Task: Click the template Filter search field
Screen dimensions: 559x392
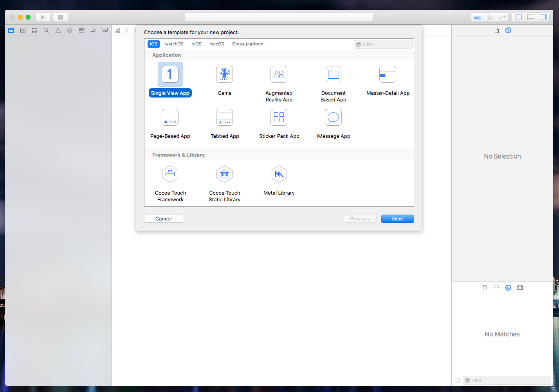Action: [383, 44]
